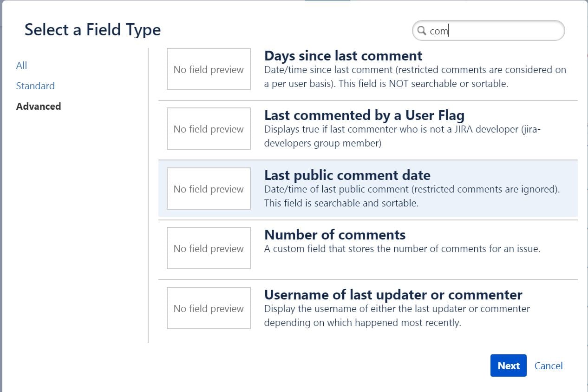The height and width of the screenshot is (392, 588).
Task: Click the Next button
Action: coord(509,365)
